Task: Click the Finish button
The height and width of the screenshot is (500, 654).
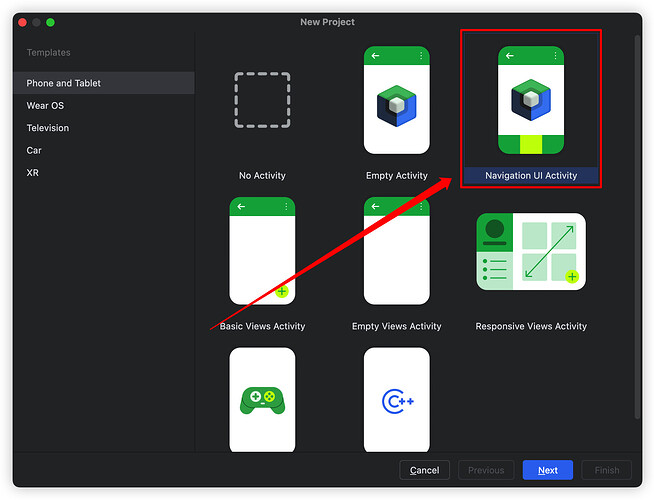Action: pyautogui.click(x=606, y=470)
